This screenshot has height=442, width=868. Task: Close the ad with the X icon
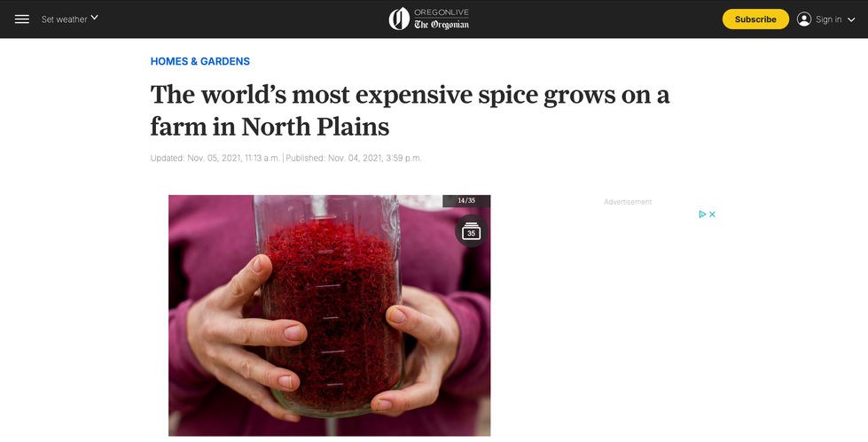[x=713, y=214]
